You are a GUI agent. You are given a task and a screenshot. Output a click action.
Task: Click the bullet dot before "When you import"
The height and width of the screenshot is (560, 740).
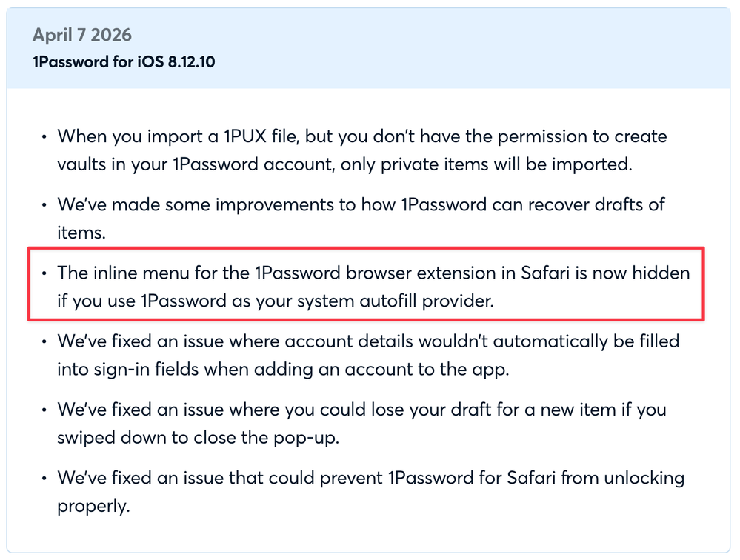pyautogui.click(x=44, y=137)
